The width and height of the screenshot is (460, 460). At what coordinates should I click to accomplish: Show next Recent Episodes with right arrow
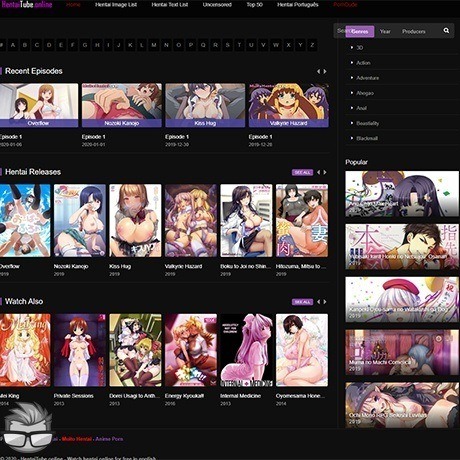click(x=325, y=71)
